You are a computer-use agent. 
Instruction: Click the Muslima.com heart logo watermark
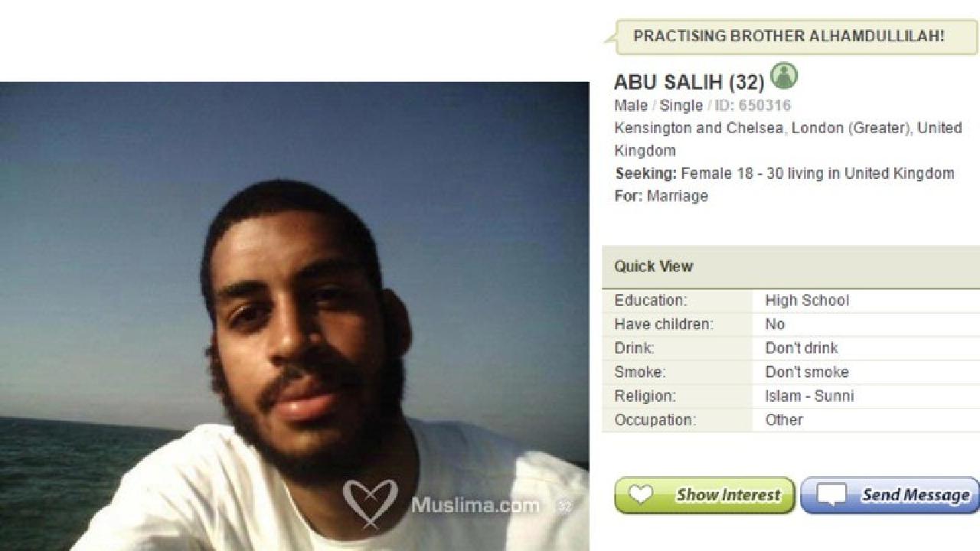coord(370,503)
